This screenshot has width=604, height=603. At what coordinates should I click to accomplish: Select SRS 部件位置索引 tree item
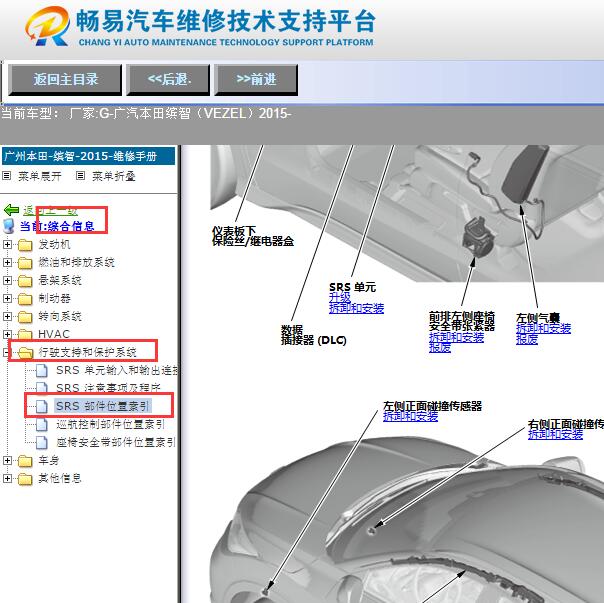103,406
